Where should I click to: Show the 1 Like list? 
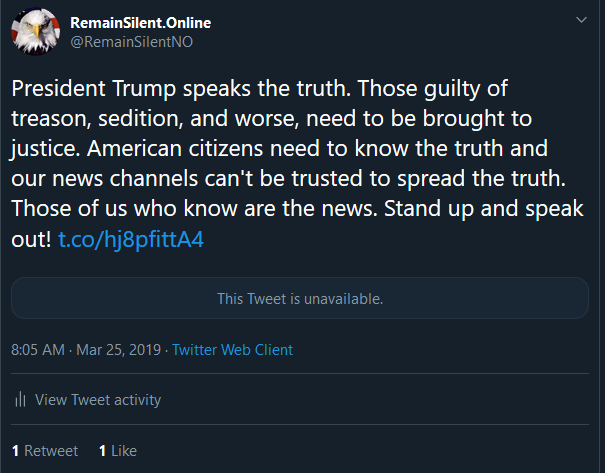point(118,451)
